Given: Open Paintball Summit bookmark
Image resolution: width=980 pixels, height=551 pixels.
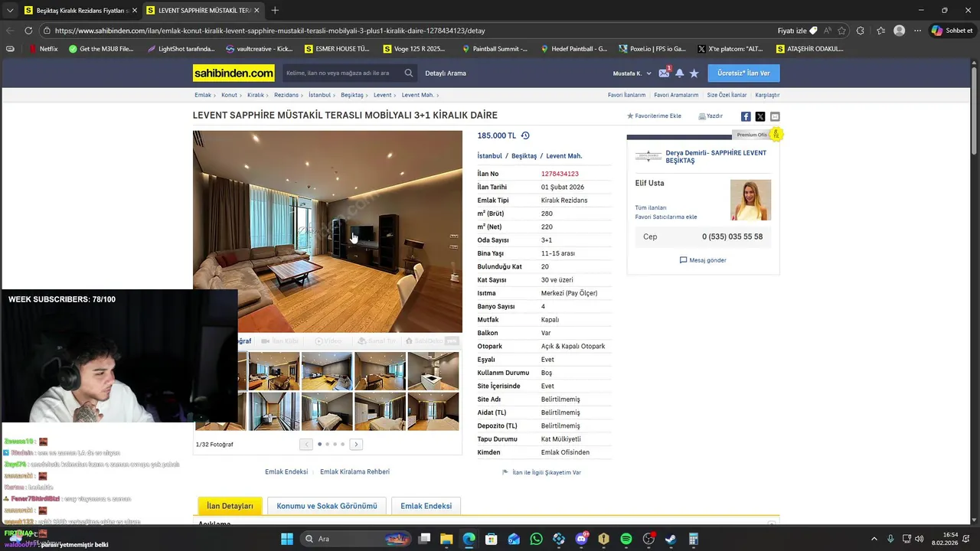Looking at the screenshot, I should click(x=495, y=49).
